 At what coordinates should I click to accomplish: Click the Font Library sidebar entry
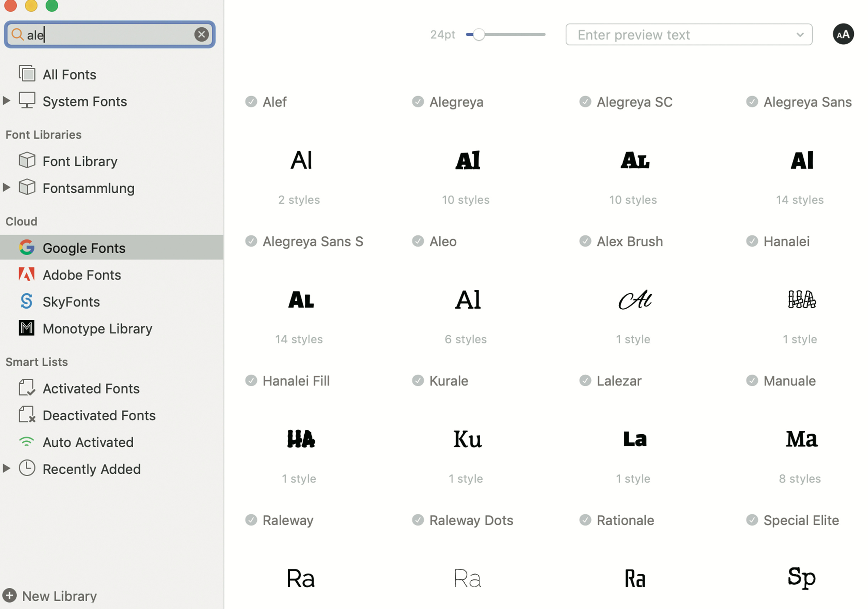point(80,162)
